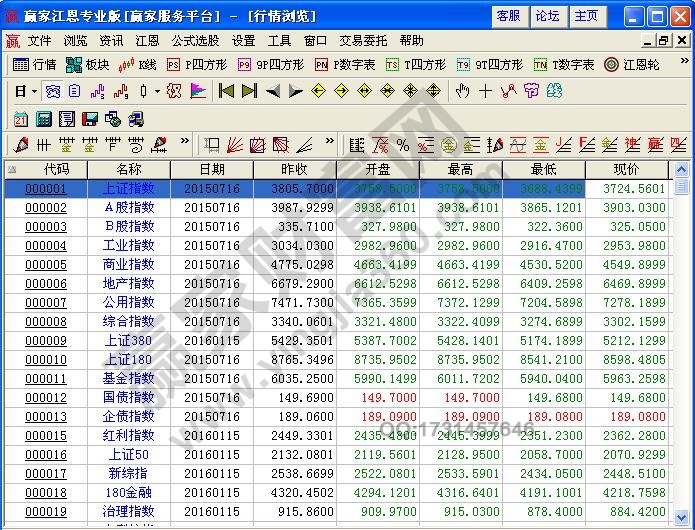Open the 公式选股 menu
The image size is (695, 530).
tap(195, 41)
